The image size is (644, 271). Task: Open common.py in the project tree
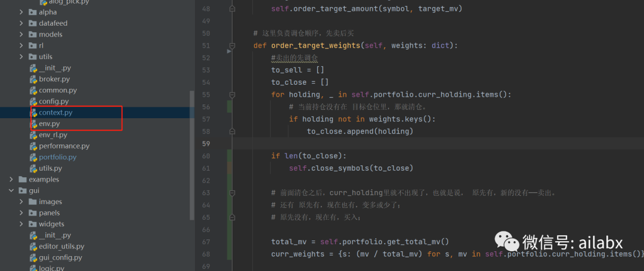coord(58,90)
